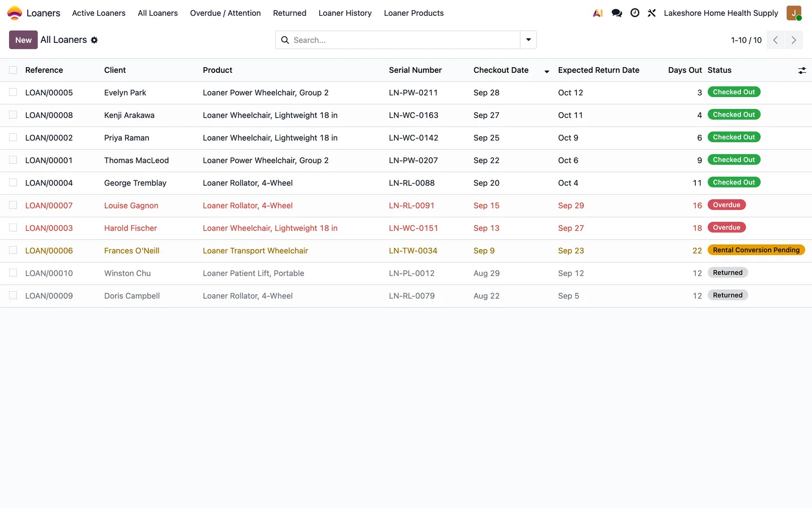812x508 pixels.
Task: Click product Loaner Transport Wheelchair
Action: pyautogui.click(x=255, y=251)
